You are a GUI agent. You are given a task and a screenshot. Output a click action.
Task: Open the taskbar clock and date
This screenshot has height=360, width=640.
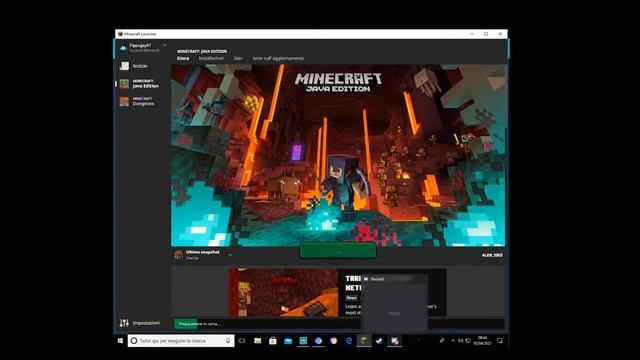pos(482,340)
